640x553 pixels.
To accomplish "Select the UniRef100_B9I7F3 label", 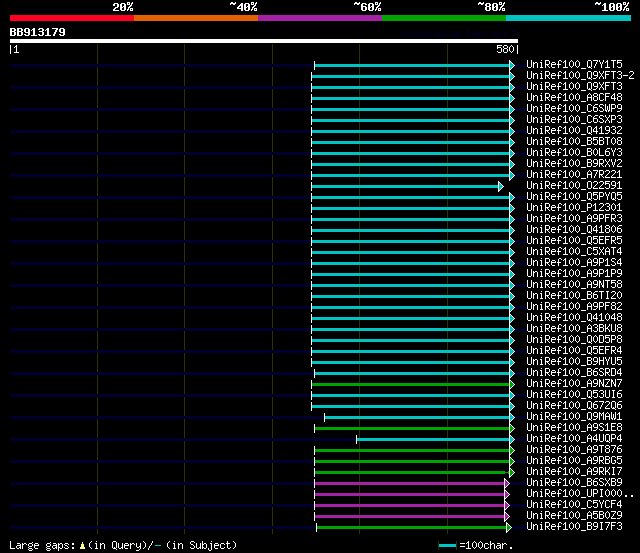I will coord(574,527).
